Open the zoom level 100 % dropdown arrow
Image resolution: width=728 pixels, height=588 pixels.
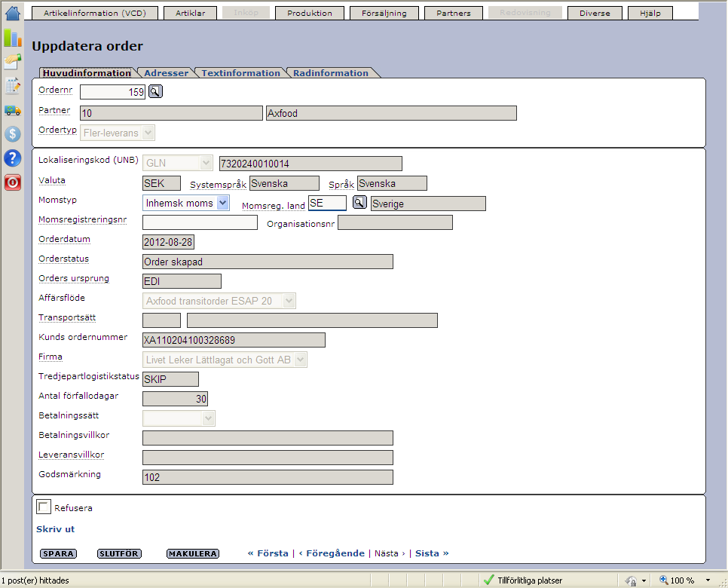pos(708,580)
